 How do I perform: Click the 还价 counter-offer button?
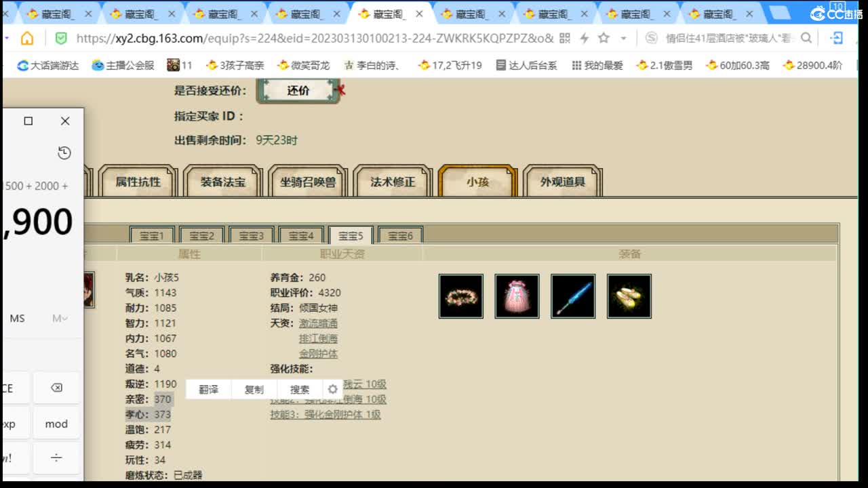pyautogui.click(x=298, y=89)
